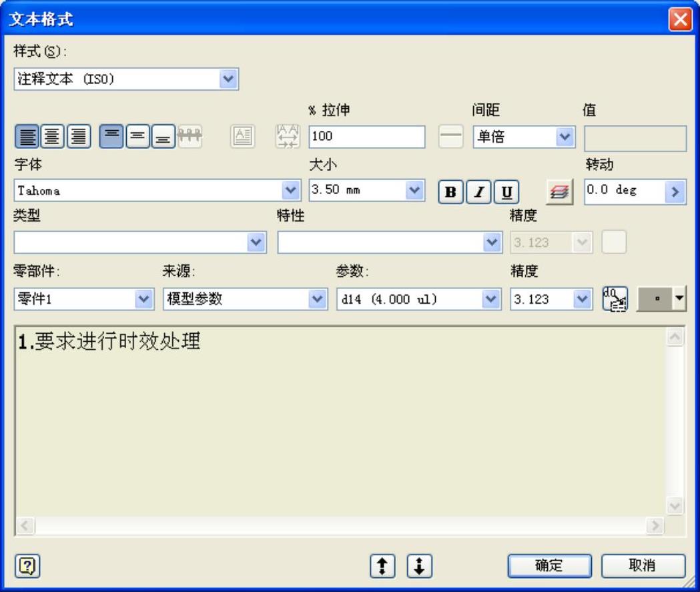Expand the symbol insert dropdown arrow
This screenshot has height=592, width=700.
679,298
